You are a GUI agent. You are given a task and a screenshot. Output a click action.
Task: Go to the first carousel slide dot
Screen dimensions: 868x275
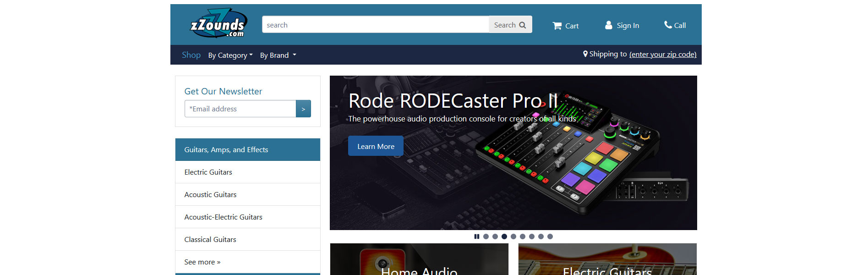pos(486,236)
